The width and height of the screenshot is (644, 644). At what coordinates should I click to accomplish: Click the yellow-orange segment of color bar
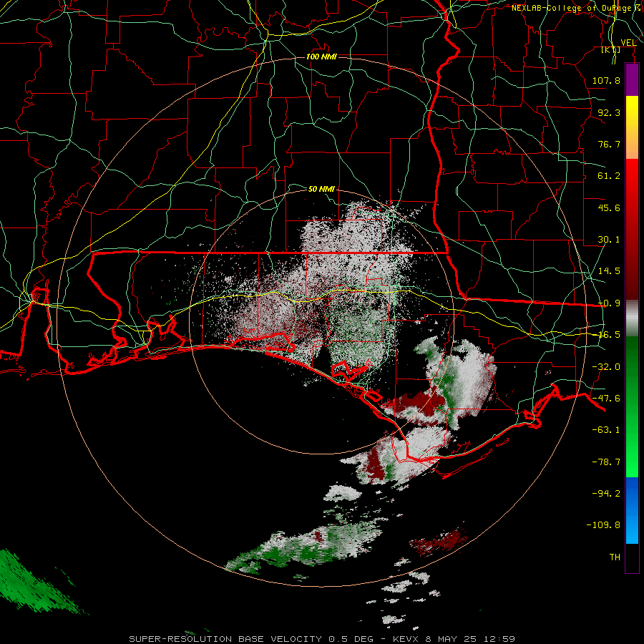[x=632, y=127]
